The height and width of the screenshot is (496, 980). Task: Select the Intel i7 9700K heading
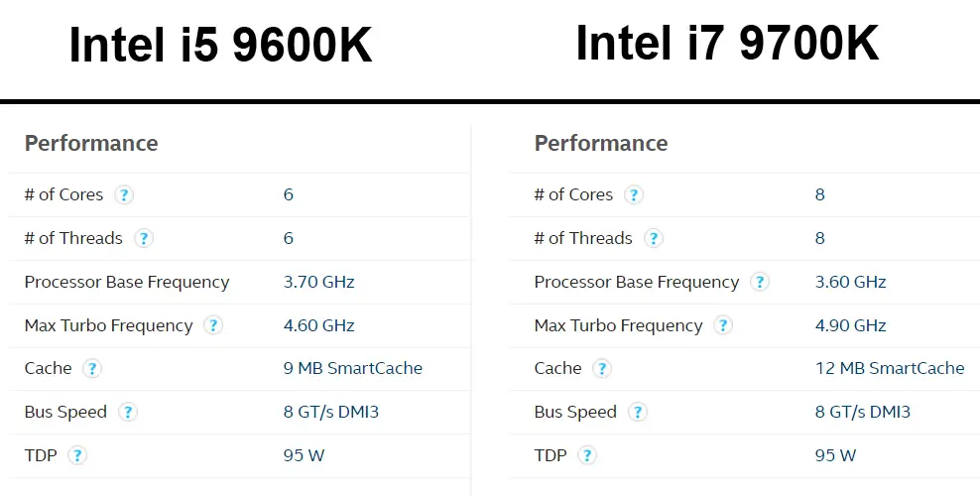[x=727, y=43]
